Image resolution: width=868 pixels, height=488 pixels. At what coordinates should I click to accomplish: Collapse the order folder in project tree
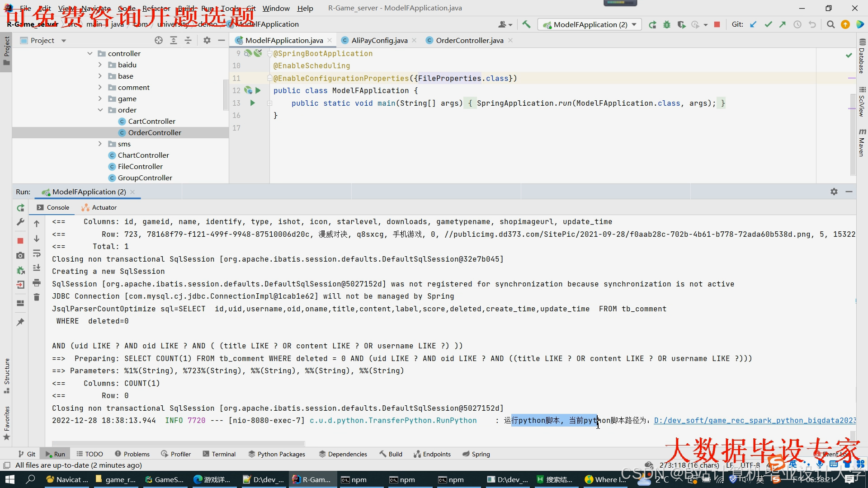click(x=100, y=110)
